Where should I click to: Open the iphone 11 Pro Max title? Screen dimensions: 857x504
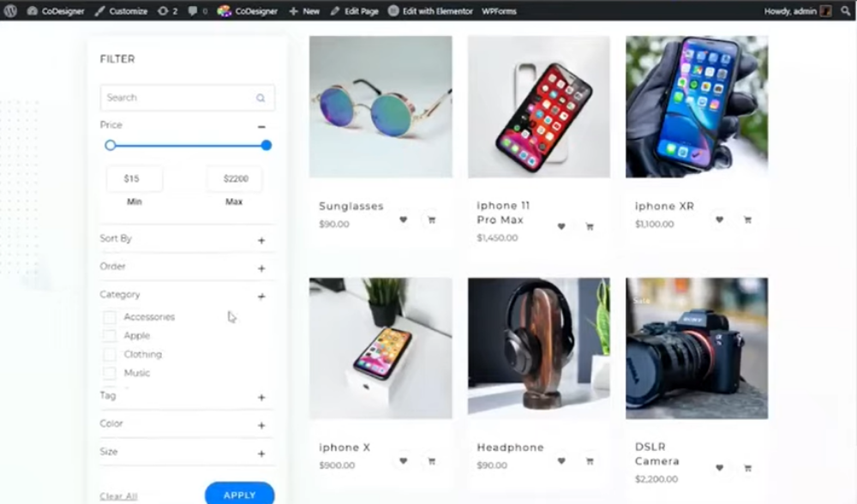pos(503,213)
